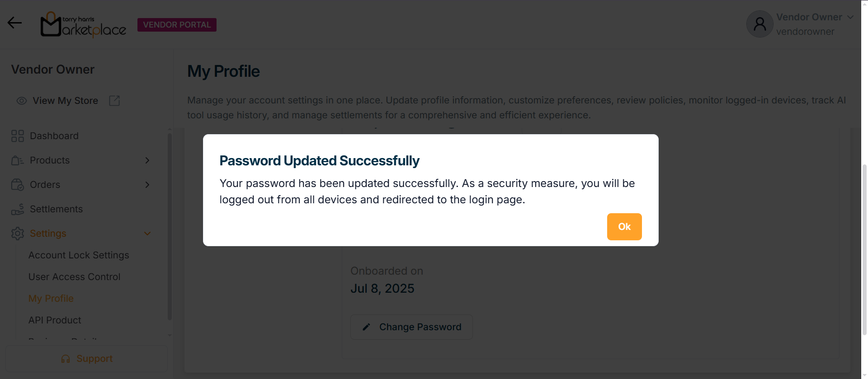
Task: Select User Access Control in sidebar
Action: tap(75, 277)
